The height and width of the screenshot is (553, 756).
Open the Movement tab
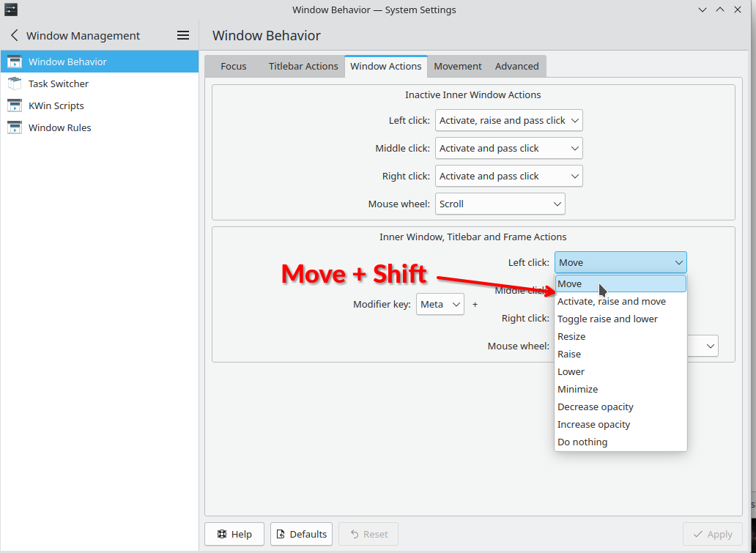457,66
